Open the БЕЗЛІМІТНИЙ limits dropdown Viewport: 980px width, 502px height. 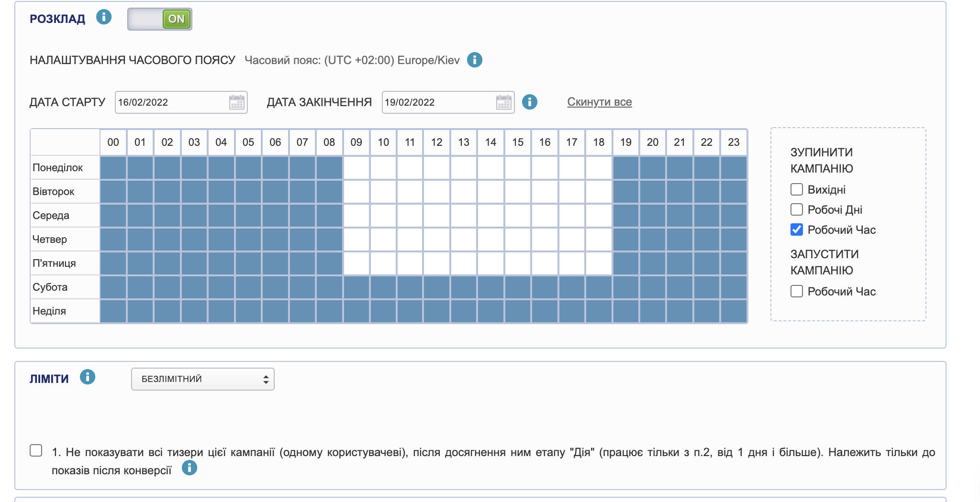coord(202,379)
